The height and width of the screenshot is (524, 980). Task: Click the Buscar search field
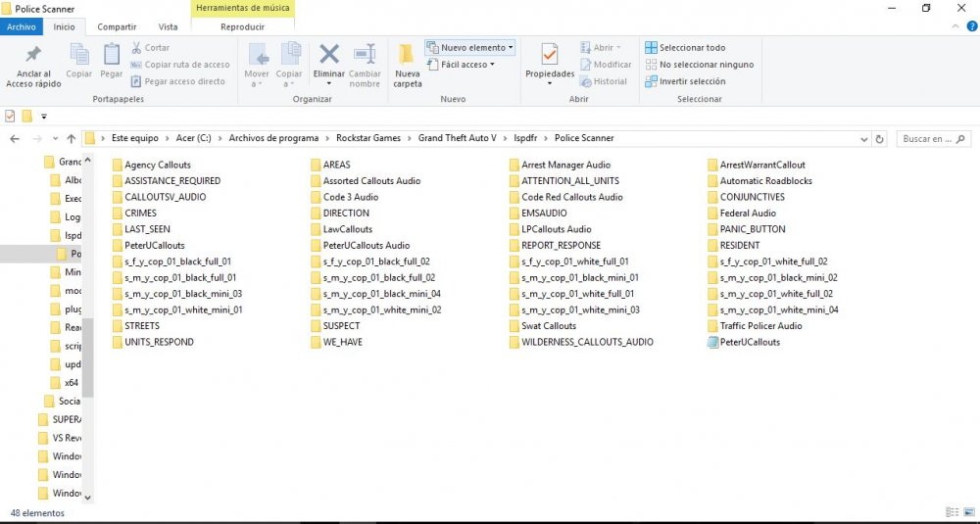coord(934,139)
